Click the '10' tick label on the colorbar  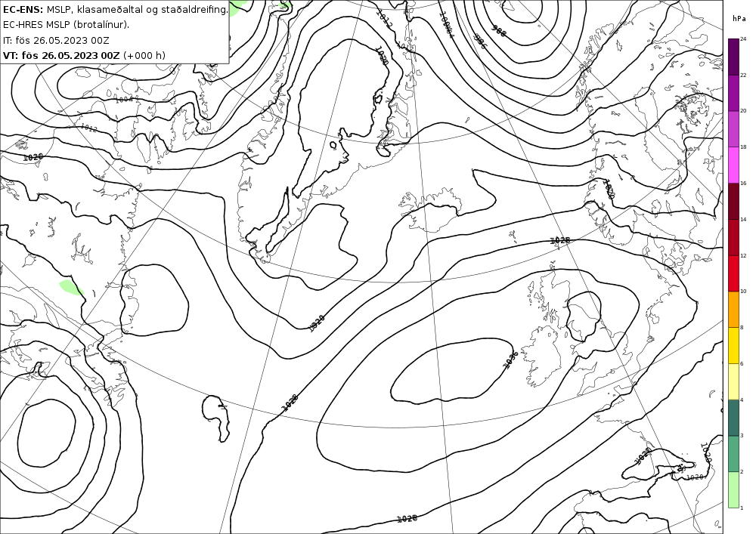click(743, 292)
